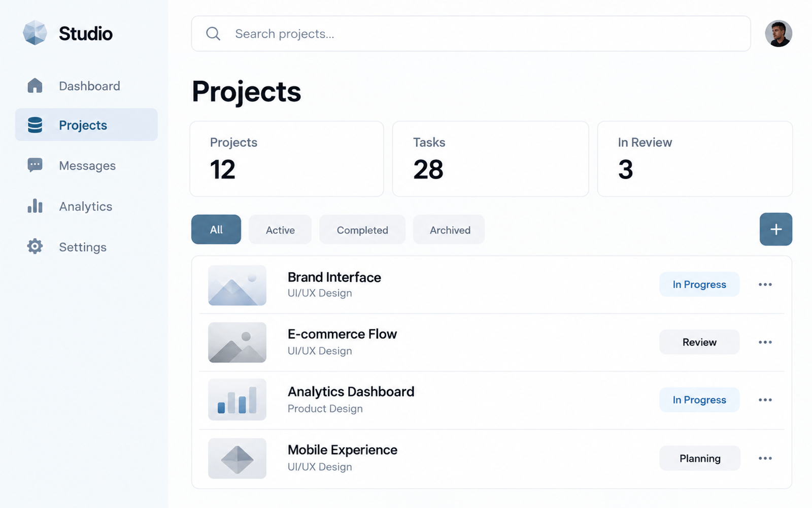The height and width of the screenshot is (508, 812).
Task: Open more options for Mobile Experience
Action: [765, 458]
